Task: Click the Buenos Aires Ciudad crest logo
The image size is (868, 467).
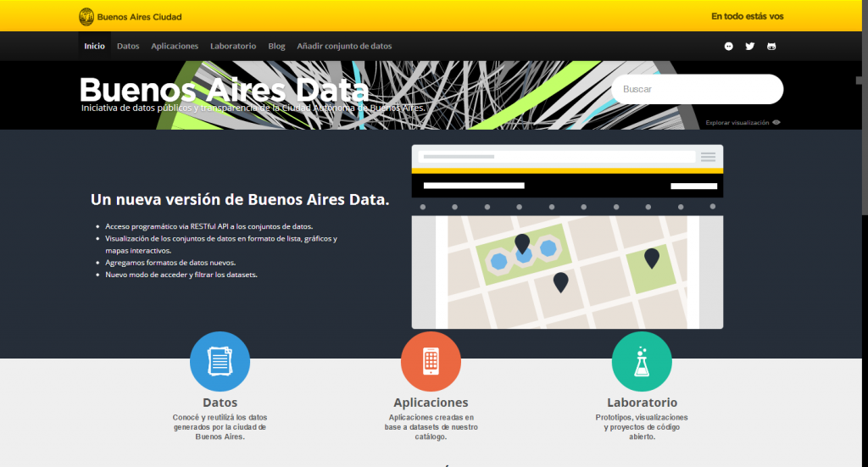Action: pos(86,17)
